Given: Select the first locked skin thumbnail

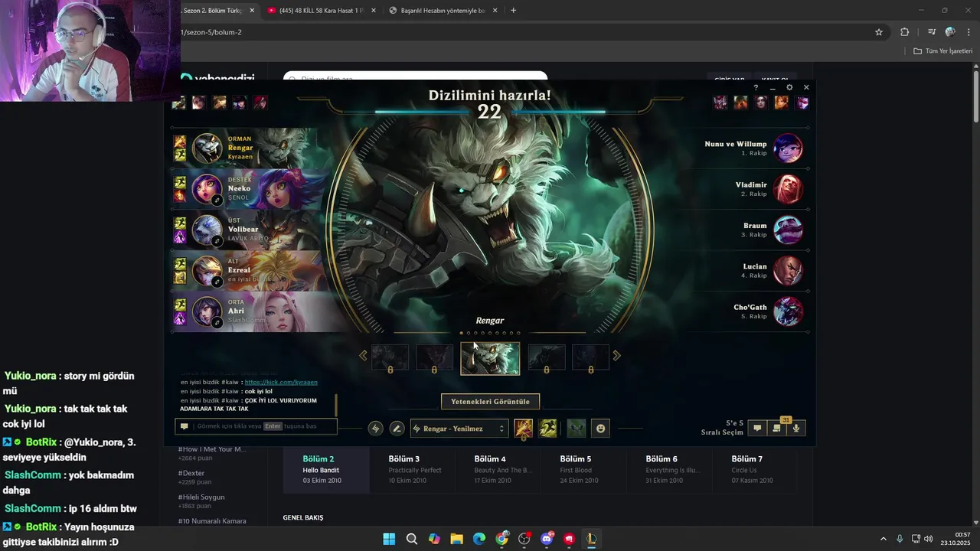Looking at the screenshot, I should tap(390, 358).
